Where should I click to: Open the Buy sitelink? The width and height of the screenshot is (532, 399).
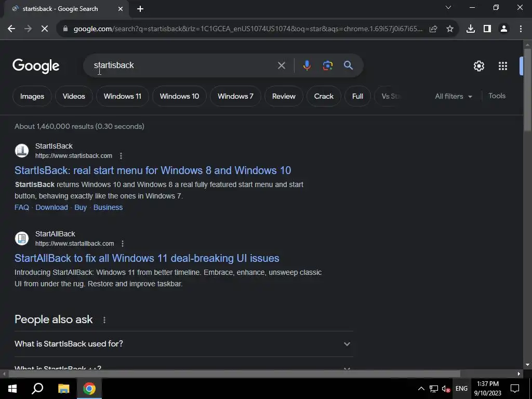point(81,207)
